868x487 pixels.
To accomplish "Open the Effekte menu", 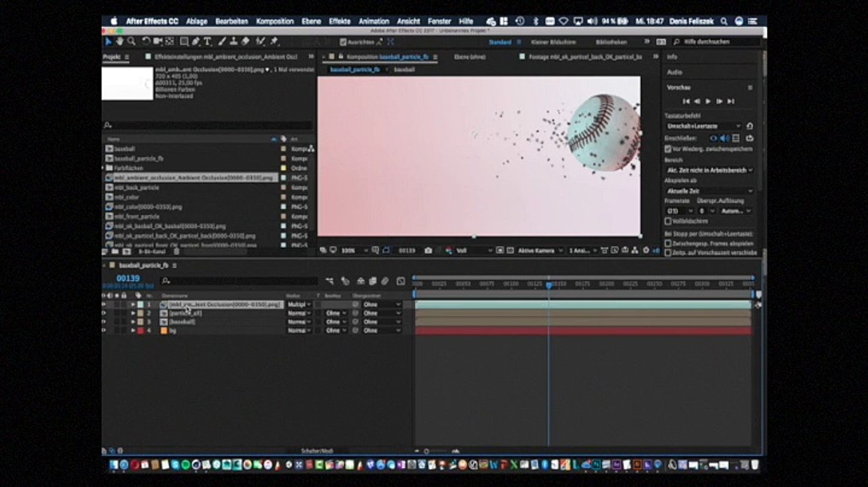I will tap(340, 22).
